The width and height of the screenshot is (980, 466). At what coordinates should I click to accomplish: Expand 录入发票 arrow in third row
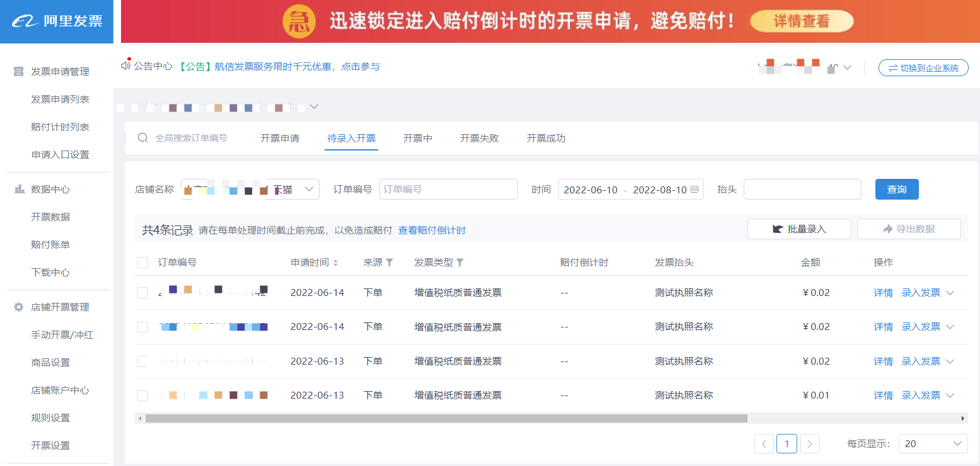pos(950,361)
